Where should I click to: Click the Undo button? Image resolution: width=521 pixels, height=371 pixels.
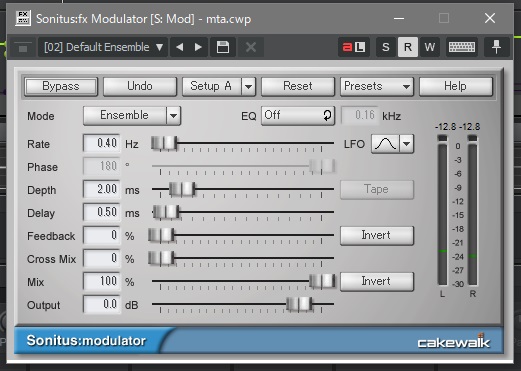click(x=140, y=86)
